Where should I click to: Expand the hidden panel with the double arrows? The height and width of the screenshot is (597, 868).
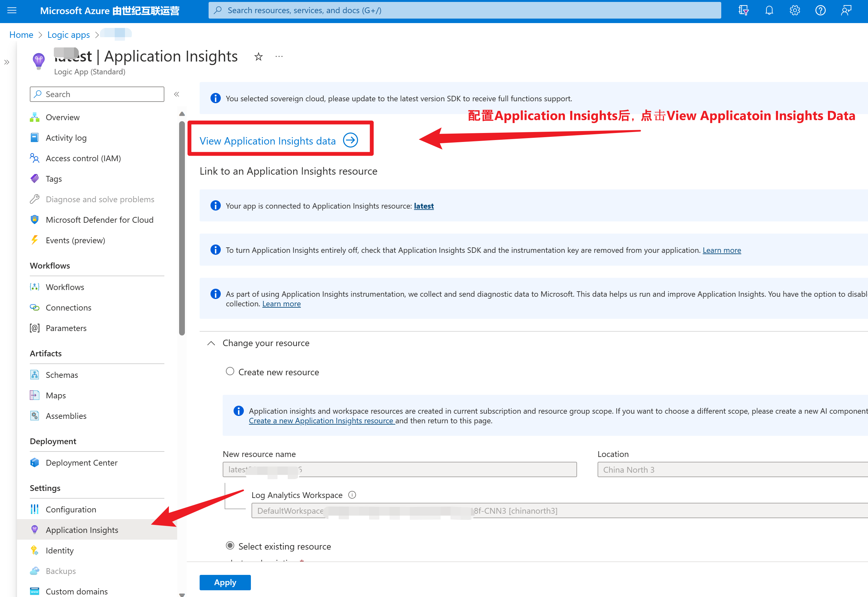[x=7, y=62]
